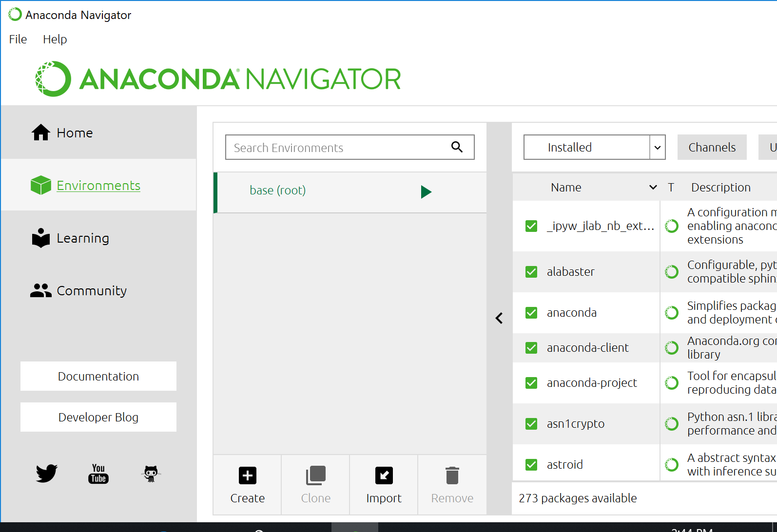Screen dimensions: 777x532
Task: Click the Create environment plus icon
Action: 248,475
